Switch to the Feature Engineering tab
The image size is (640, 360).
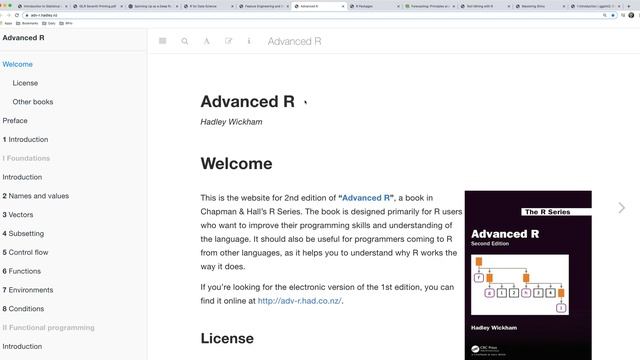263,6
